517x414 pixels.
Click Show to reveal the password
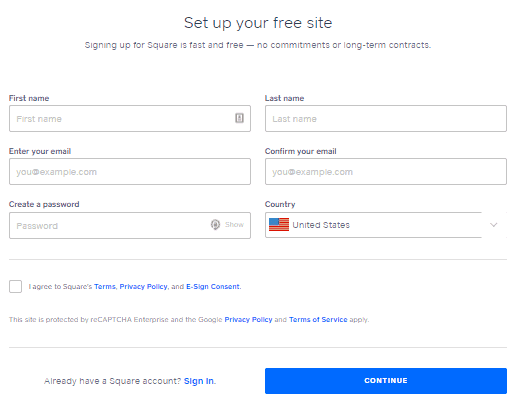(x=234, y=225)
